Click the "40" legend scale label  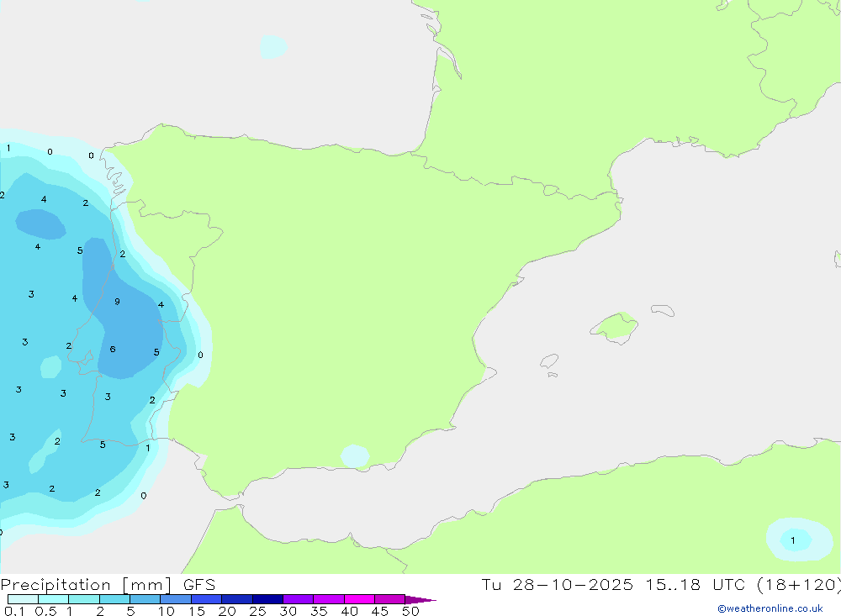click(x=349, y=611)
